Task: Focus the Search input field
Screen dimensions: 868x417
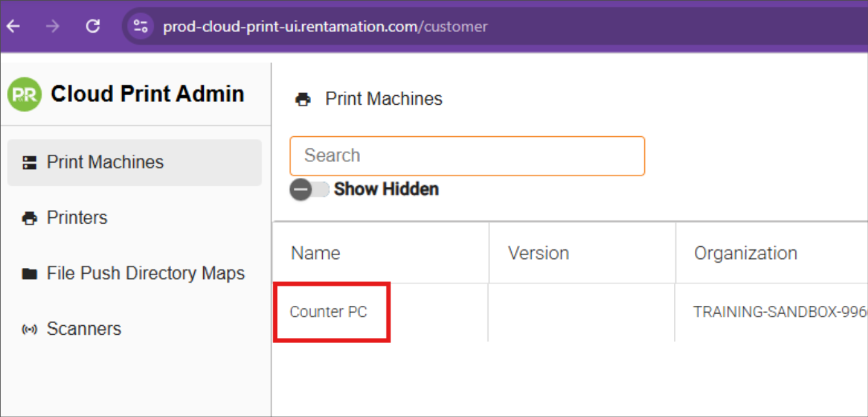Action: 467,155
